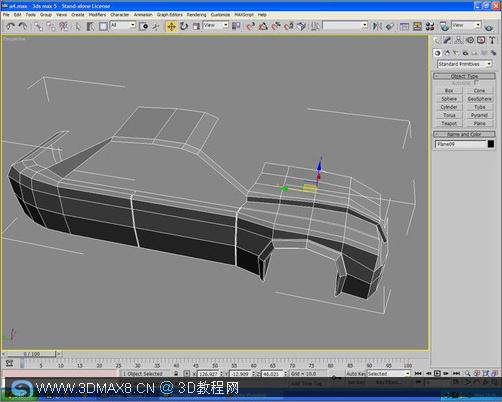
Task: Create a Box primitive button
Action: click(x=449, y=91)
